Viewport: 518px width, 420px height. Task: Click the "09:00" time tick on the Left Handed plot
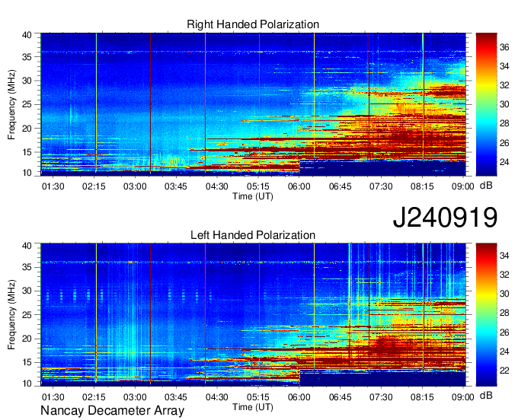click(x=463, y=397)
